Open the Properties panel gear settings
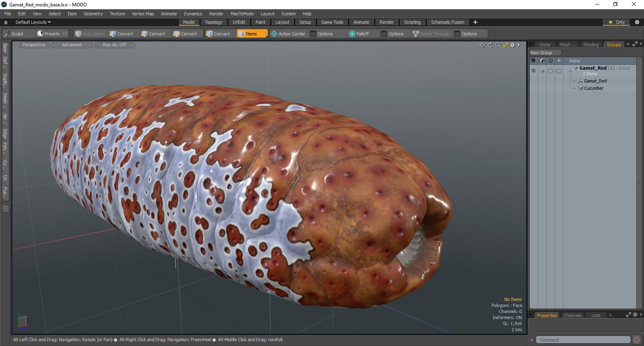This screenshot has width=644, height=346. coord(635,315)
